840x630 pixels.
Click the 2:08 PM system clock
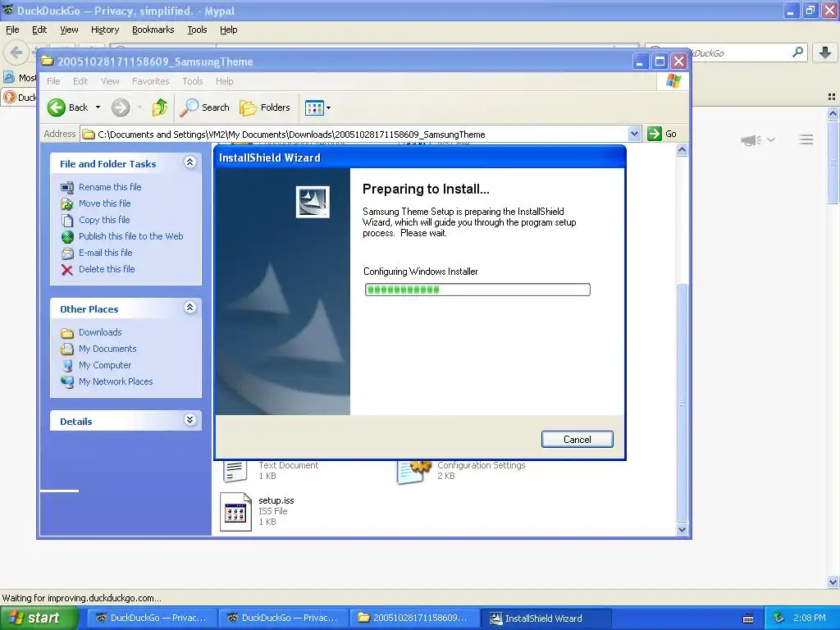[810, 619]
